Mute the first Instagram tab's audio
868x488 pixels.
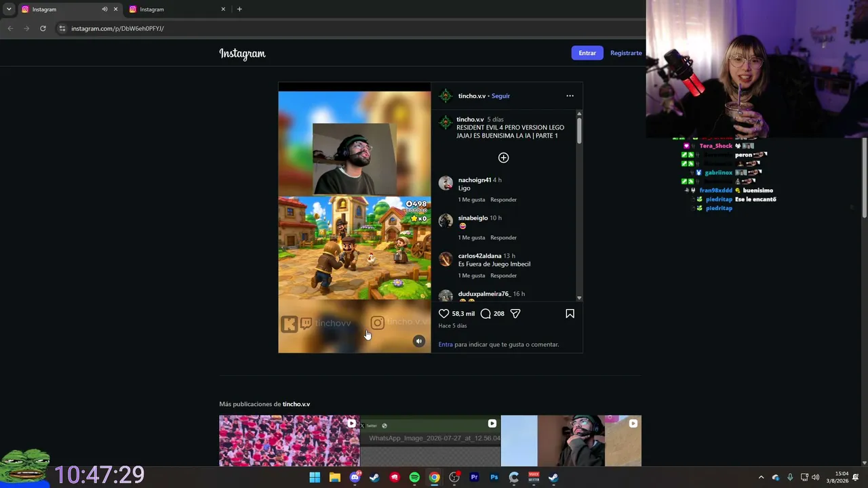tap(104, 9)
